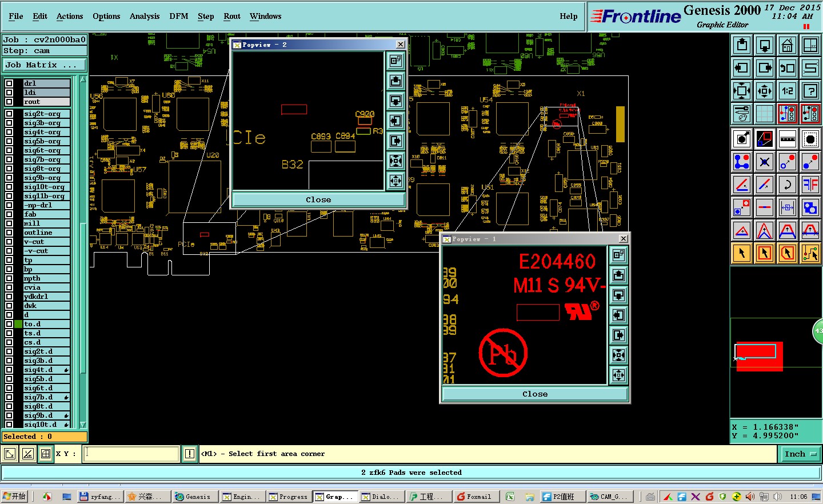Click the rotate curved-arrow tool icon
This screenshot has height=504, width=823.
[x=788, y=185]
